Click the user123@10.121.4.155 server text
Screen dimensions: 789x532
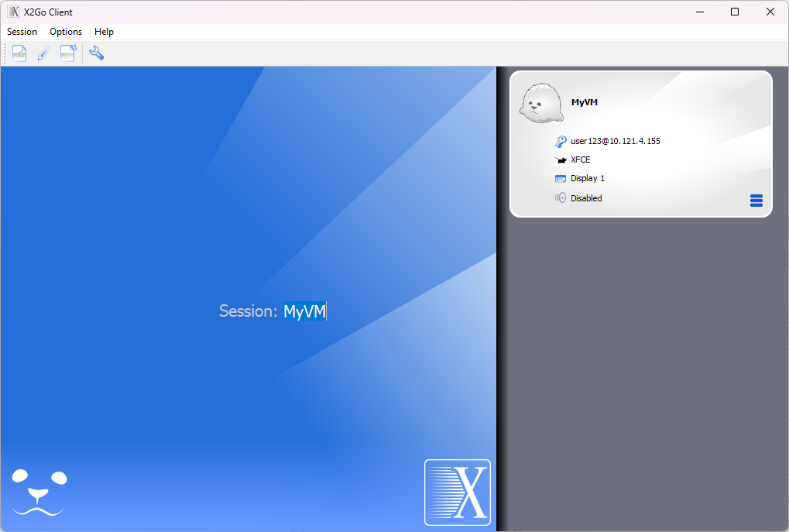pyautogui.click(x=616, y=141)
